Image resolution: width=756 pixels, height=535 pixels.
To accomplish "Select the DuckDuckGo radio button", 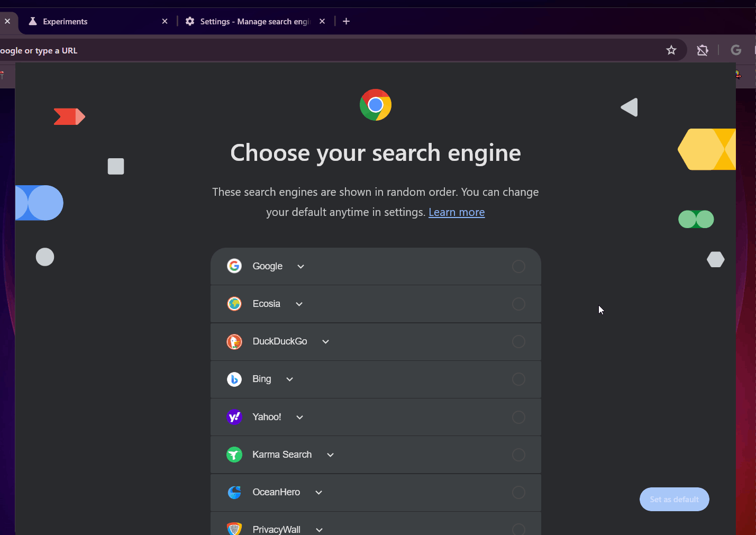I will point(518,341).
